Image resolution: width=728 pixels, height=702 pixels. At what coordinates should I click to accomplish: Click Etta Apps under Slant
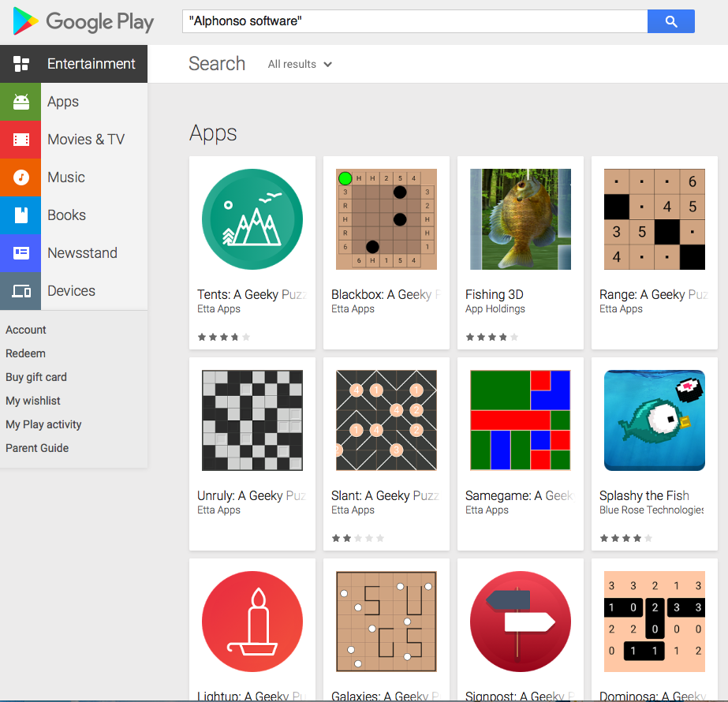click(353, 510)
